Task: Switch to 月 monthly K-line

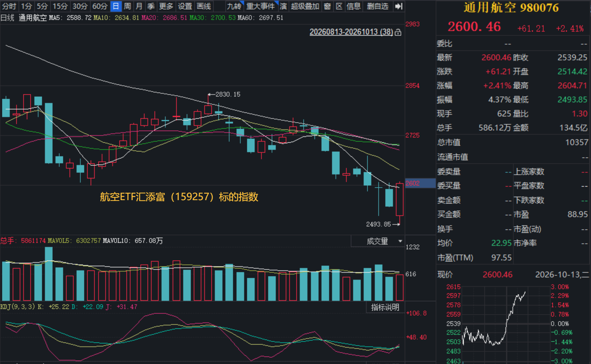Action: click(139, 6)
